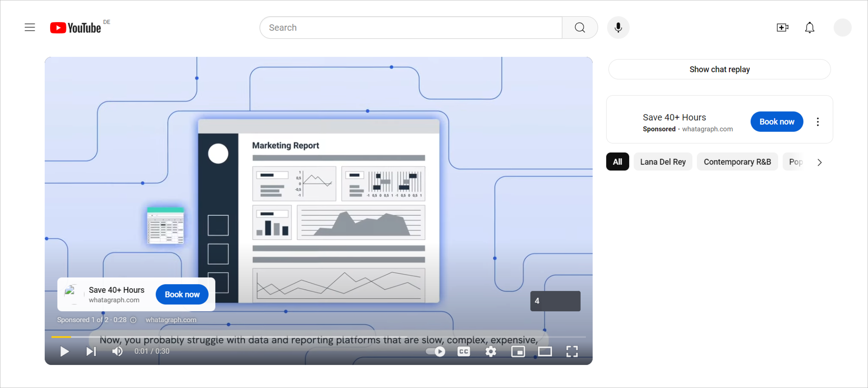Screen dimensions: 868x388
Task: Click the 0:01 / 0:30 time display
Action: [x=152, y=351]
